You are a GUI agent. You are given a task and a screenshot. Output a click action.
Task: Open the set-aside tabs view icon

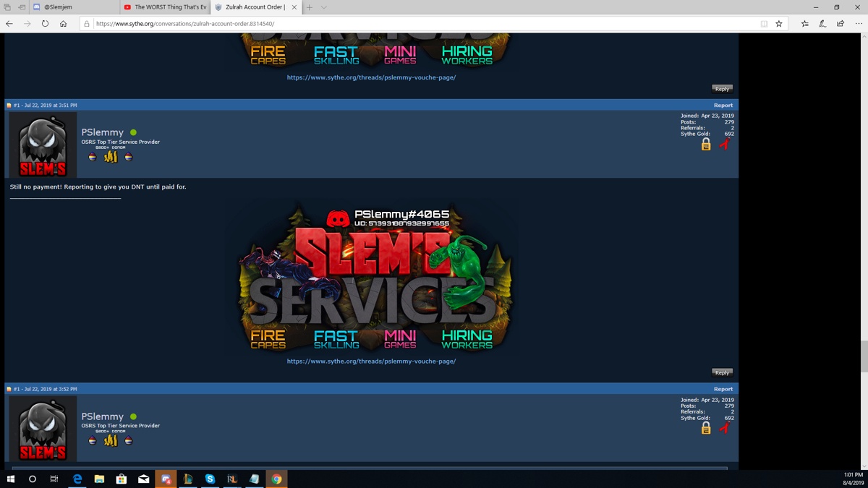tap(7, 7)
